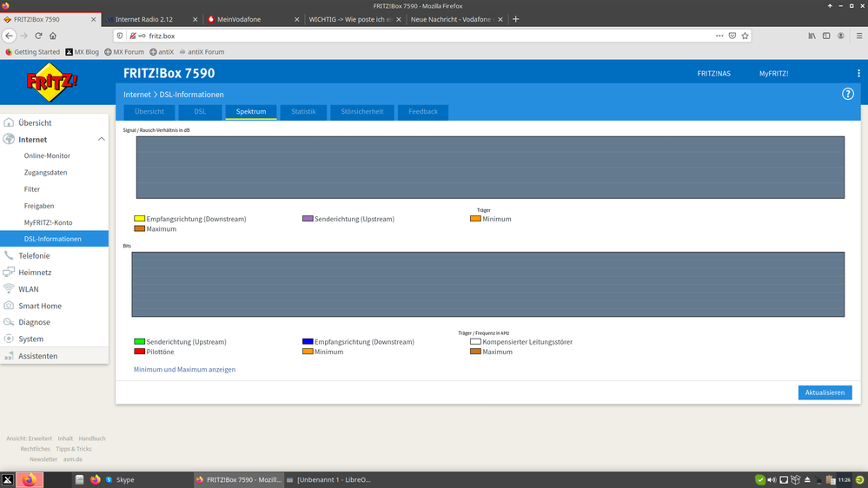Open the Statistik tab

303,112
